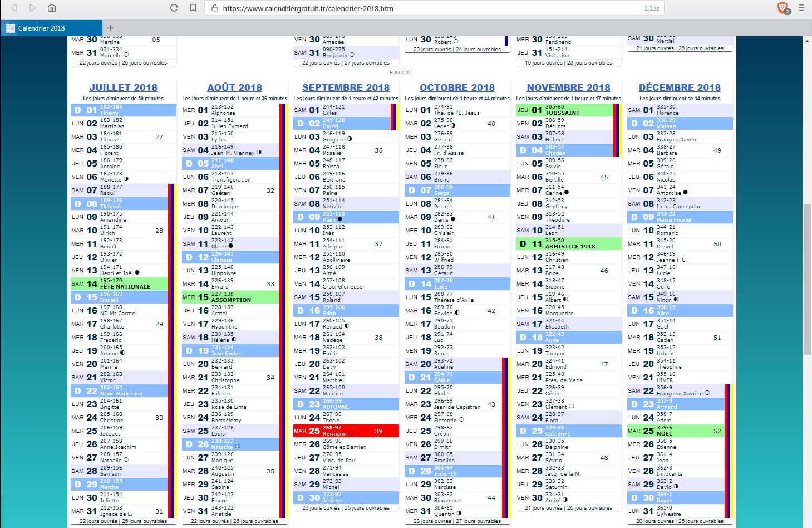Screen dimensions: 812x528
Task: Click the red highlighted 25 September row
Action: click(346, 431)
